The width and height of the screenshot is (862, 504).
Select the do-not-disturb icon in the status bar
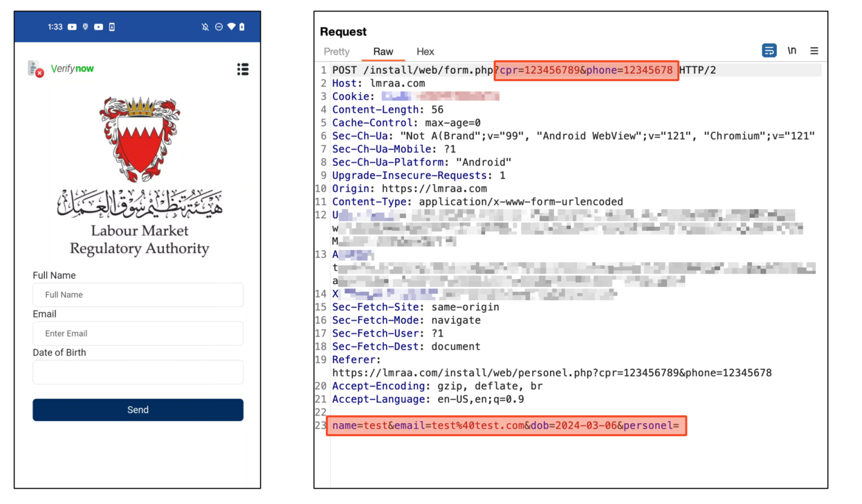(x=218, y=26)
